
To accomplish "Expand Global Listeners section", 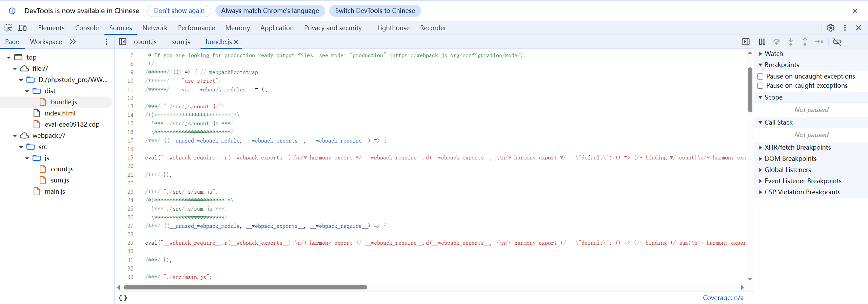I will point(761,170).
